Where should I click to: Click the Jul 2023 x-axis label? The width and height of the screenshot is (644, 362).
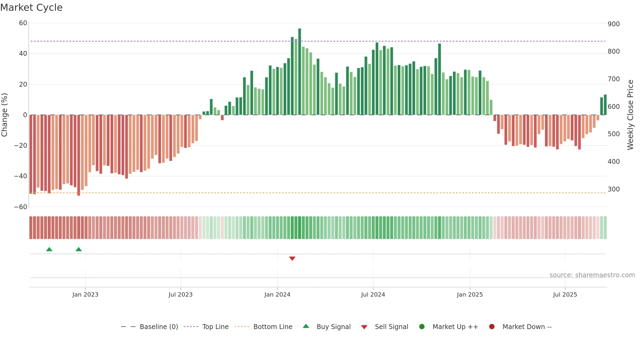point(181,294)
